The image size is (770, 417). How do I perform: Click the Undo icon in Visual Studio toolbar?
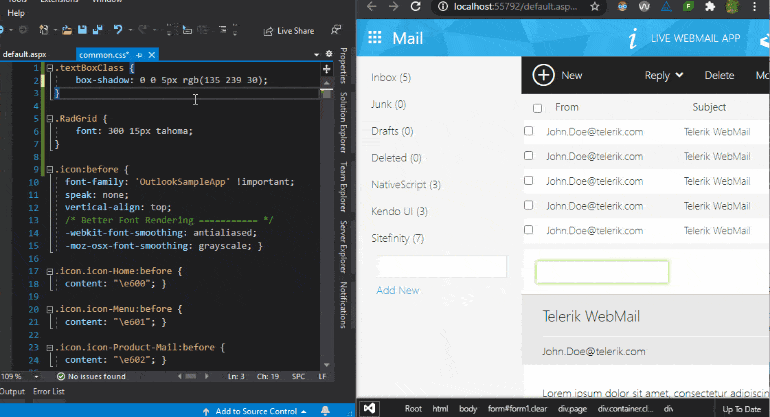click(119, 31)
